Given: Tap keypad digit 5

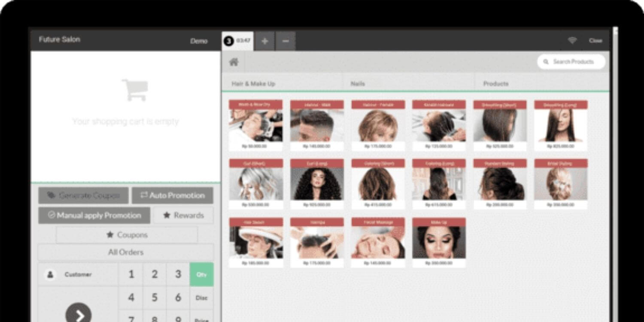Looking at the screenshot, I should pos(155,298).
